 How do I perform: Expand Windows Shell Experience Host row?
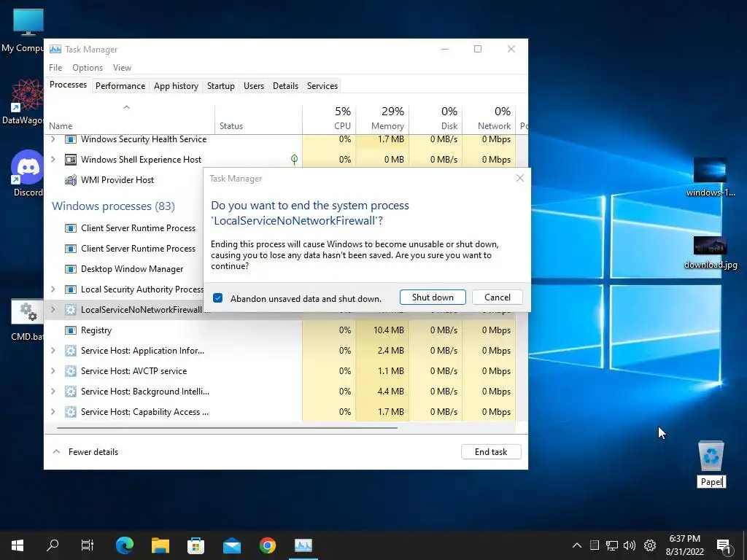53,160
